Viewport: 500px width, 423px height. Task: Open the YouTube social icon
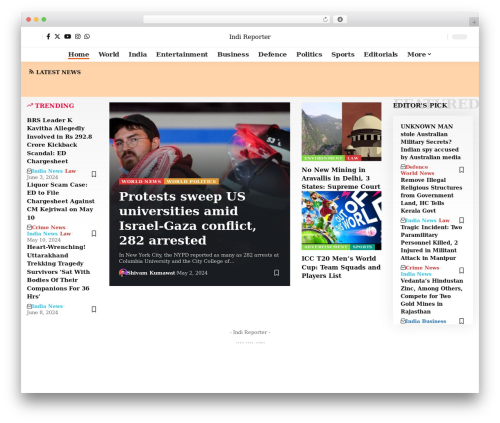[68, 36]
